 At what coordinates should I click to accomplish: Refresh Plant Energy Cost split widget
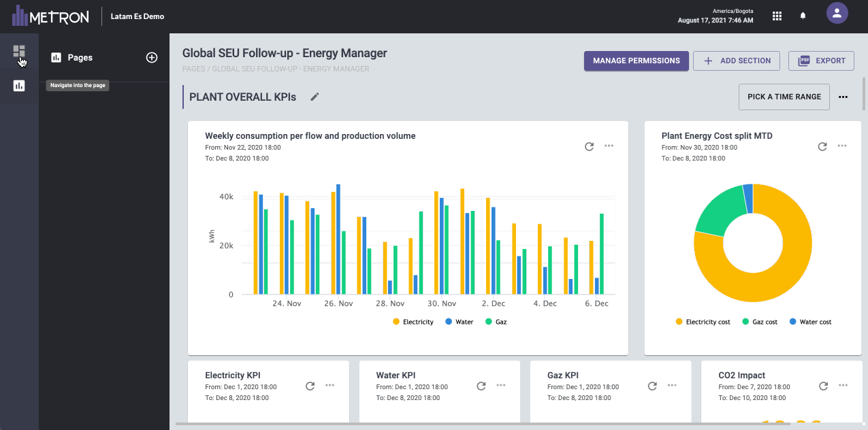tap(822, 146)
